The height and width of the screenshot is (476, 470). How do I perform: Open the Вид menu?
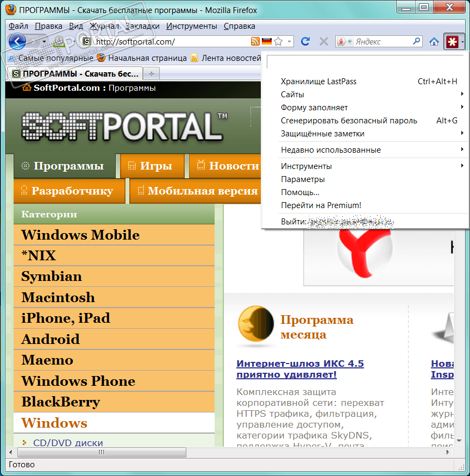click(x=76, y=26)
